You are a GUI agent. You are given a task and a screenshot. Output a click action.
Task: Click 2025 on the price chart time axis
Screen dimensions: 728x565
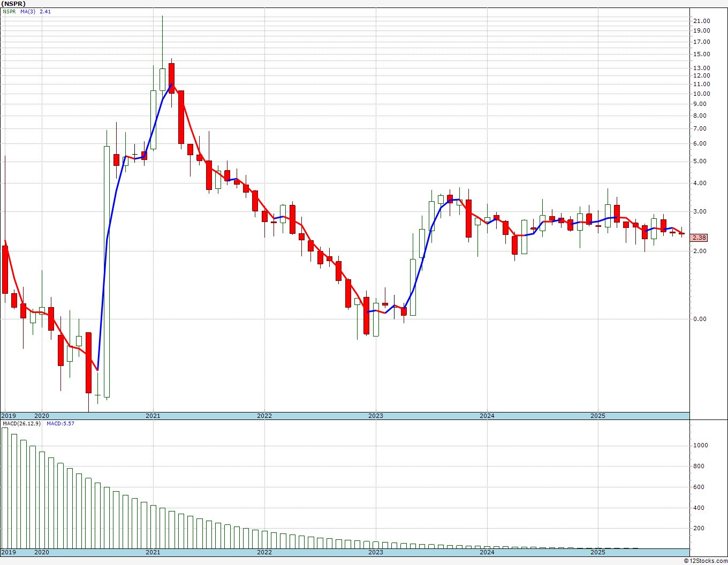[598, 416]
